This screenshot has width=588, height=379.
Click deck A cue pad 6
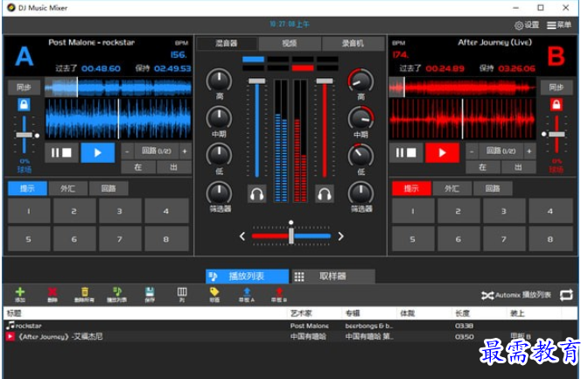[x=74, y=239]
